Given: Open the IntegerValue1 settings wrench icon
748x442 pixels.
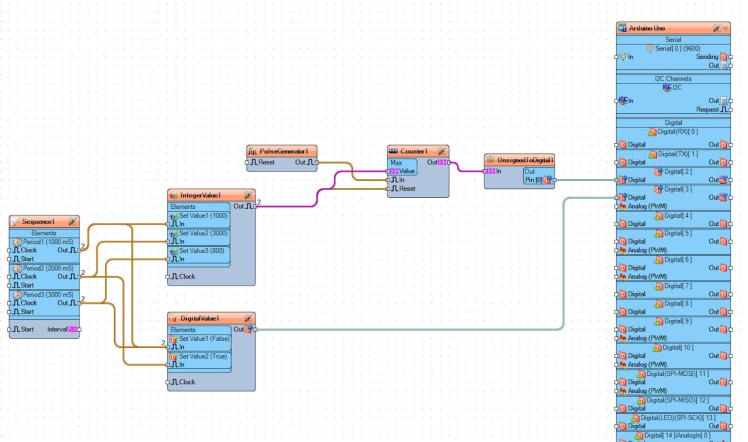Looking at the screenshot, I should 248,195.
